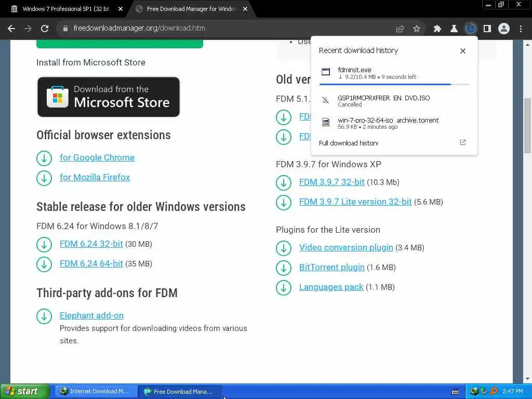532x399 pixels.
Task: Select Free Download Manager taskbar button
Action: coord(180,392)
